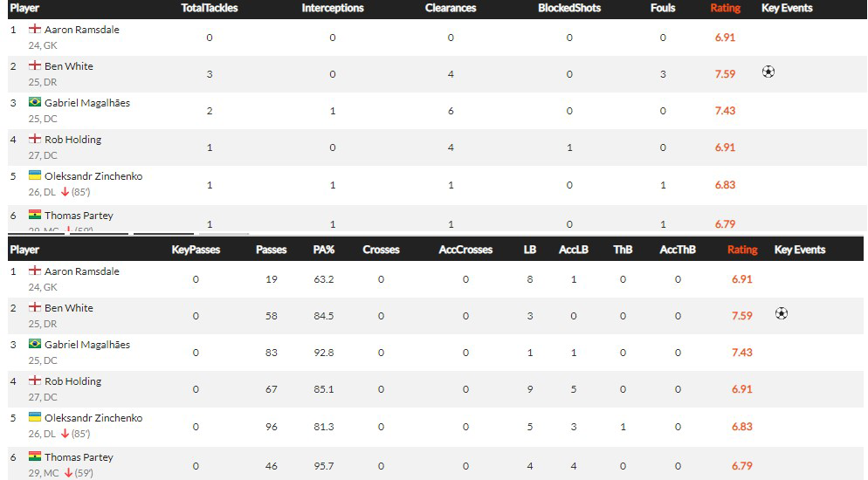Sort passing table by AccLB header

click(574, 250)
